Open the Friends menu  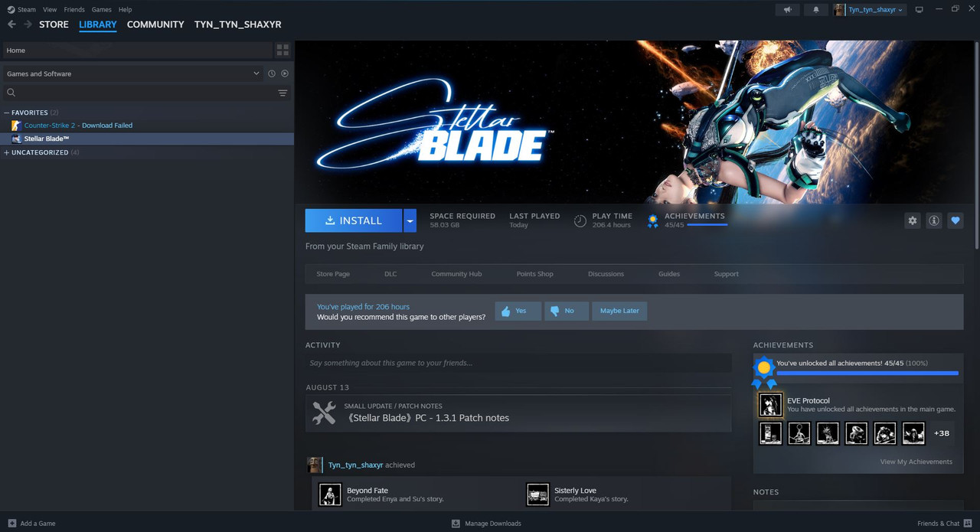(x=74, y=9)
